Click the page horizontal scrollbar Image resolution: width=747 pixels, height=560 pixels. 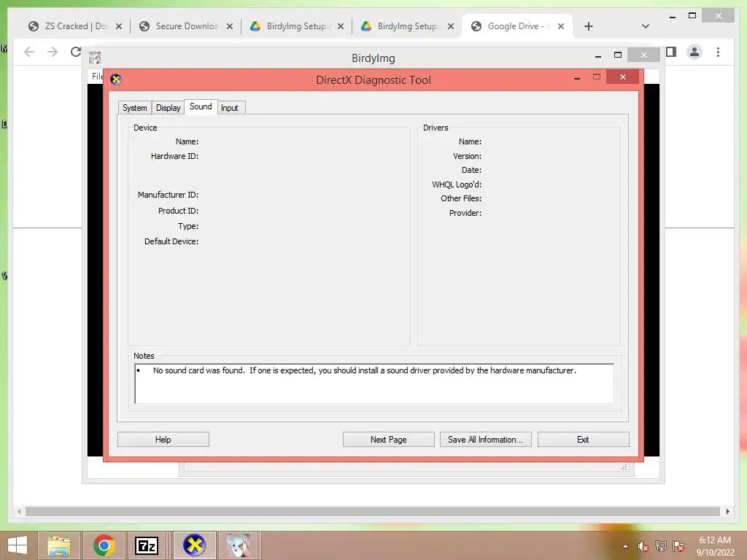[373, 511]
